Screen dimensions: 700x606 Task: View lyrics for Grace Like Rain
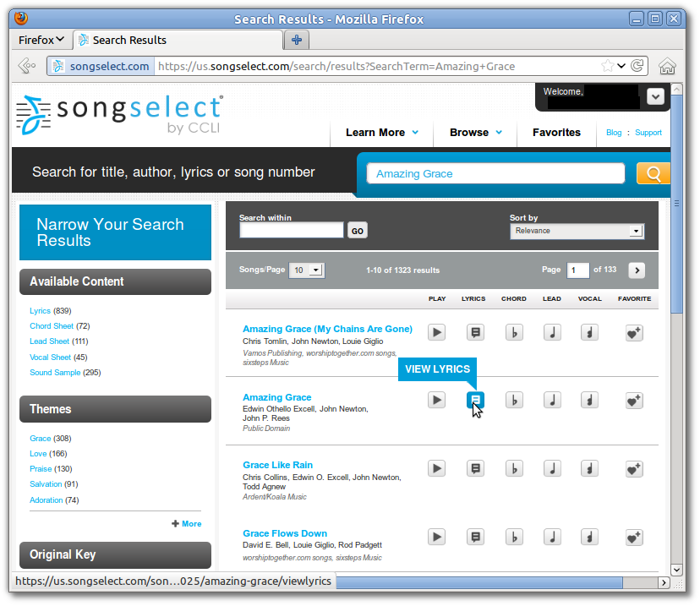[475, 468]
